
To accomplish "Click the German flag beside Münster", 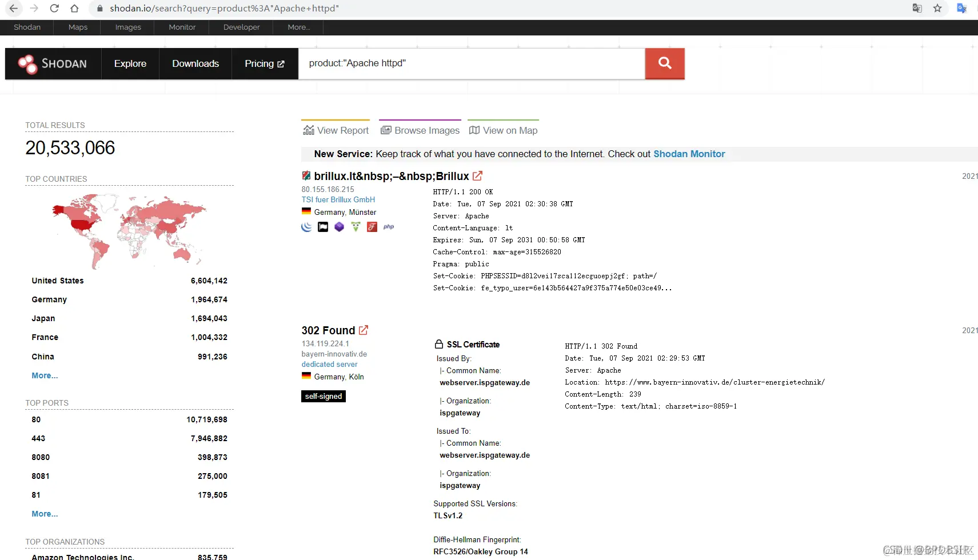I will click(306, 211).
